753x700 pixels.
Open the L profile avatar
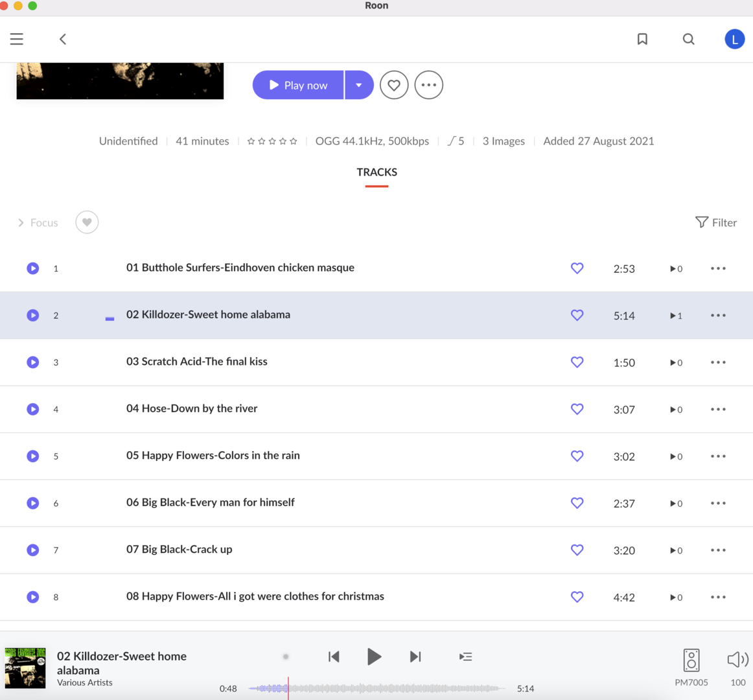(x=734, y=39)
